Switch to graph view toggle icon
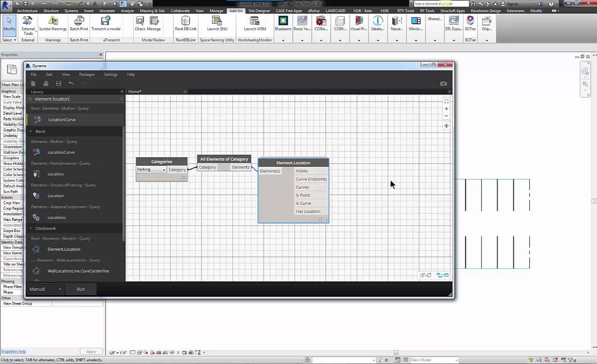Screen dimensions: 597x364 pos(442,275)
